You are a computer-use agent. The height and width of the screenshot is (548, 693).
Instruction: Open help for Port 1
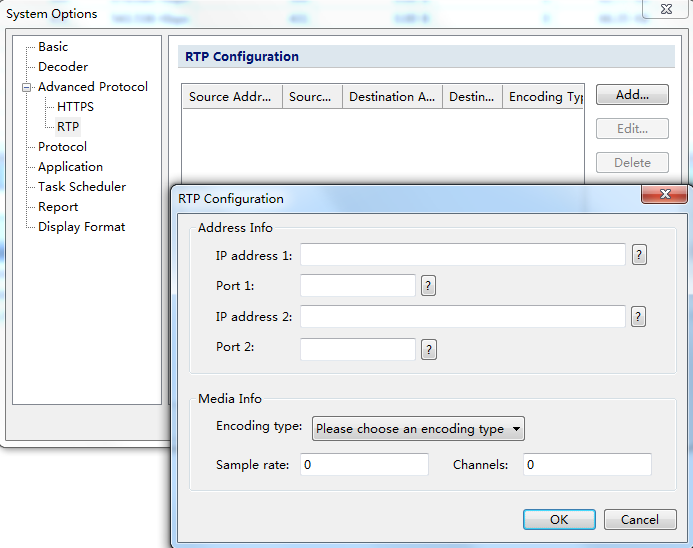[428, 286]
